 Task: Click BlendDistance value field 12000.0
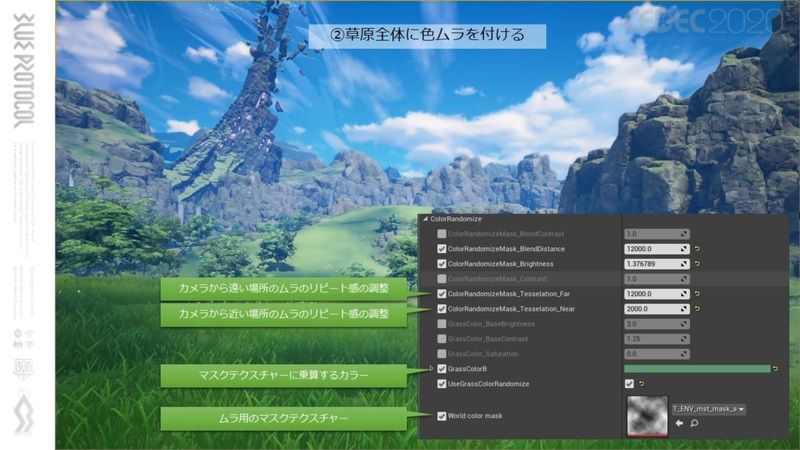pyautogui.click(x=657, y=249)
